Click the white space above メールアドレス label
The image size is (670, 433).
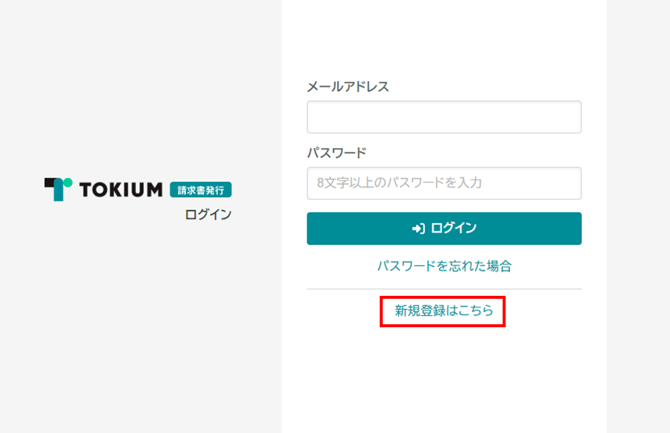point(444,40)
